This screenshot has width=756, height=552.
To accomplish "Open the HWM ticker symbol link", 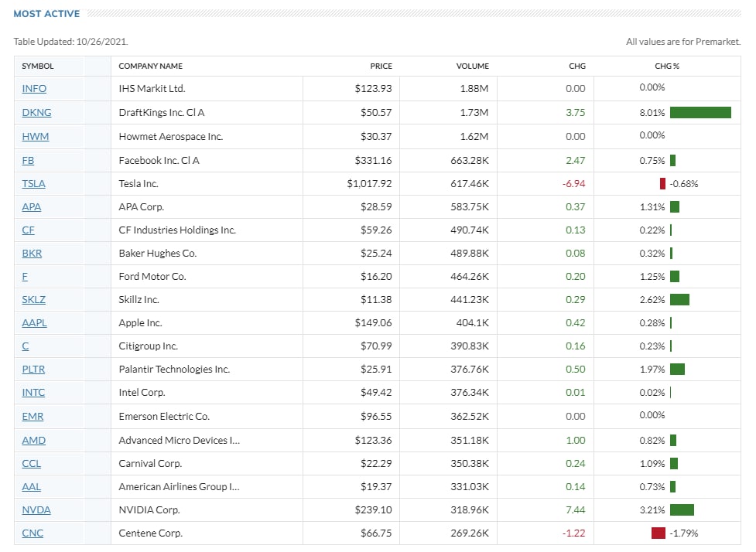I will pos(35,137).
